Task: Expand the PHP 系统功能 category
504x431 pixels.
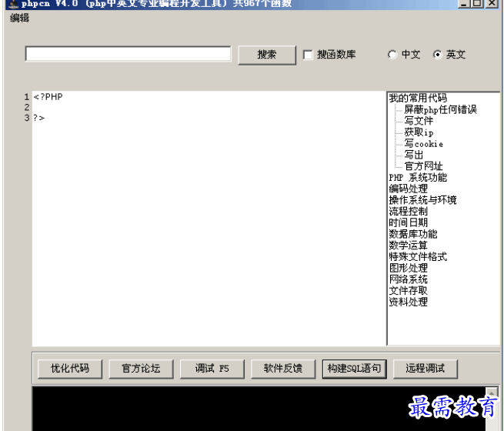Action: pyautogui.click(x=418, y=177)
